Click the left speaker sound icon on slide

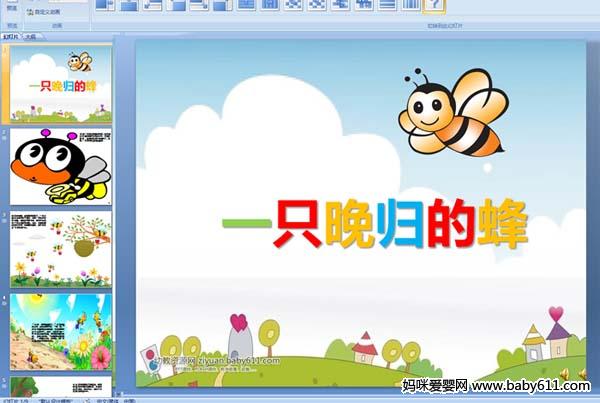pyautogui.click(x=563, y=374)
